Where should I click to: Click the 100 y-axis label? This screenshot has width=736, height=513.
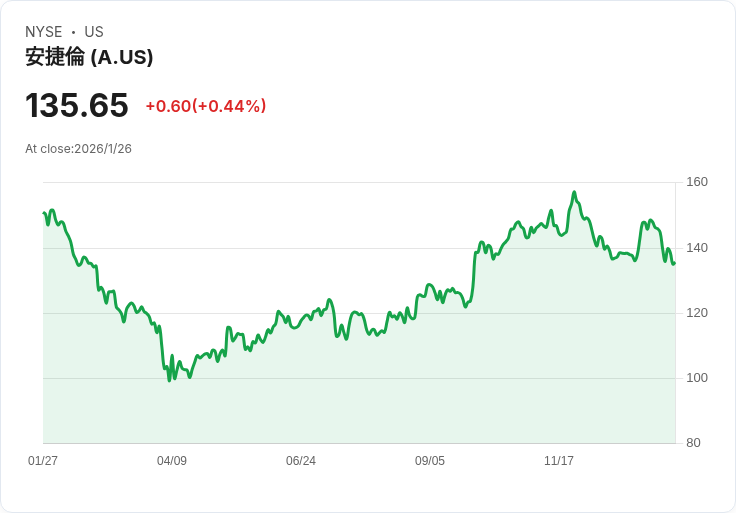[696, 378]
